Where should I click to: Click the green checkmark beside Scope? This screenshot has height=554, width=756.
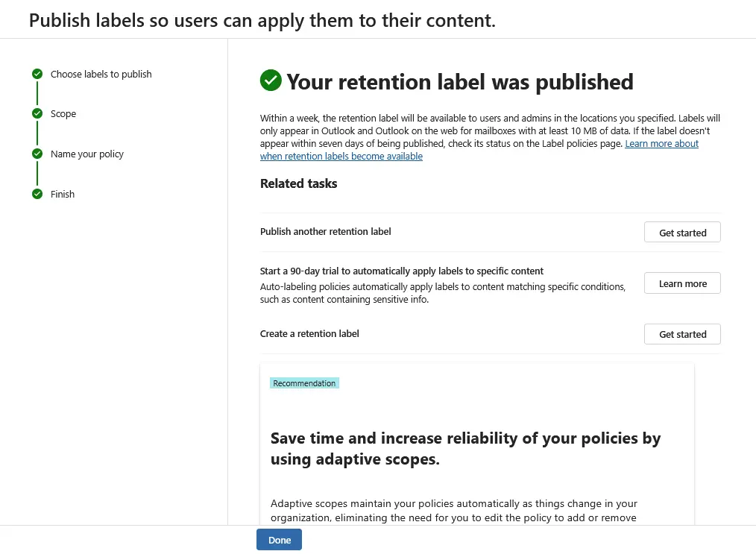tap(37, 114)
